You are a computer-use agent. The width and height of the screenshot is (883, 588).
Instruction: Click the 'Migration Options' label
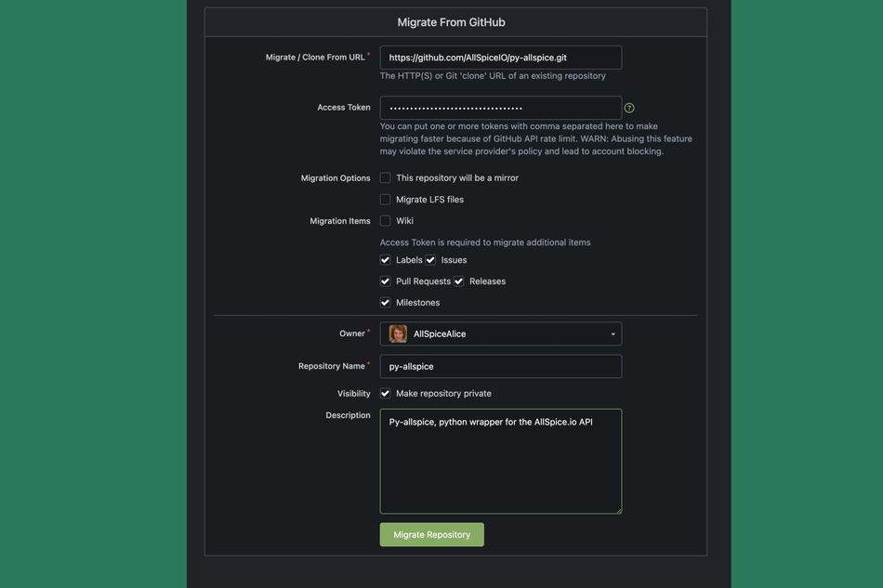point(336,178)
